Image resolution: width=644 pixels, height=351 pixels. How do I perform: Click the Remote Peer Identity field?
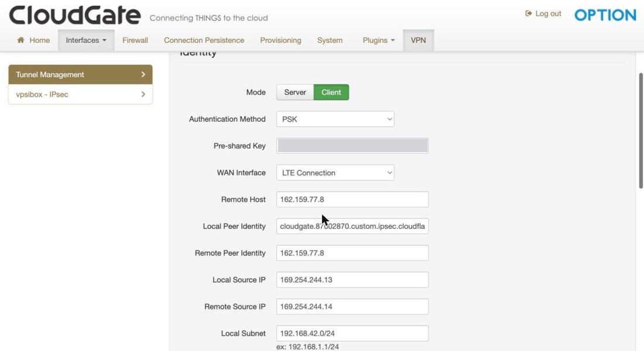pos(352,253)
